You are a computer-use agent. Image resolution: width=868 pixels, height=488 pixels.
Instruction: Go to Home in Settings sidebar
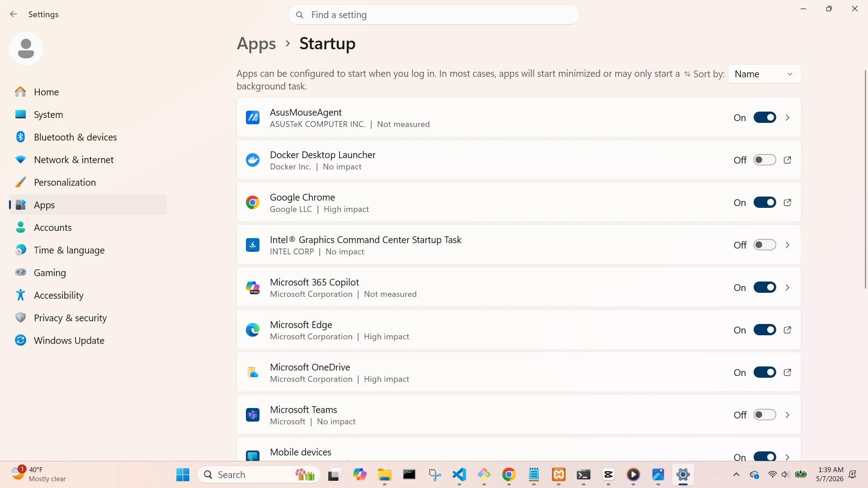click(88, 92)
